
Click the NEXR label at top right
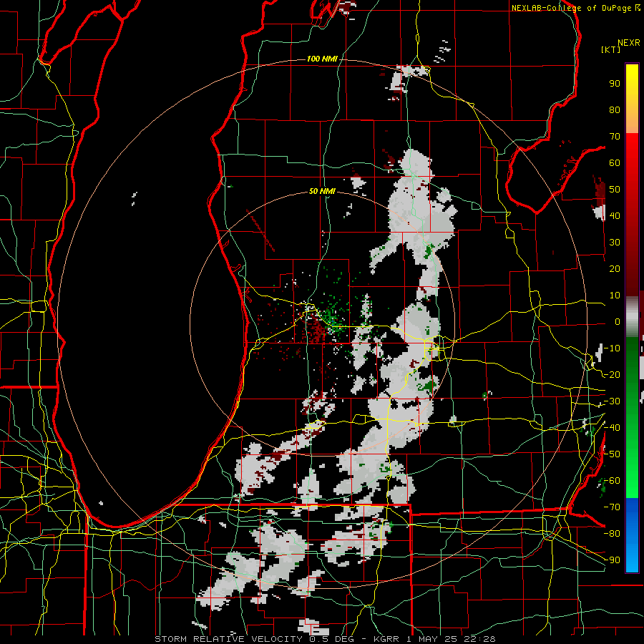click(x=629, y=43)
